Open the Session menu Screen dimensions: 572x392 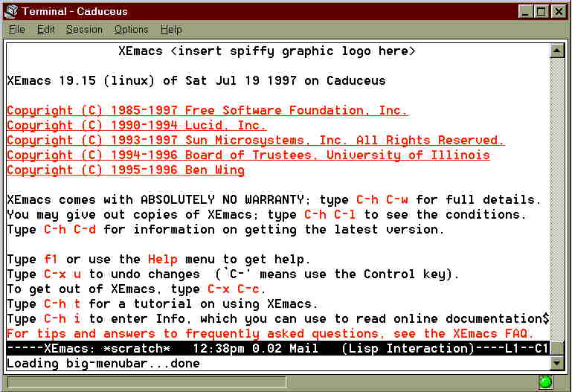point(84,30)
